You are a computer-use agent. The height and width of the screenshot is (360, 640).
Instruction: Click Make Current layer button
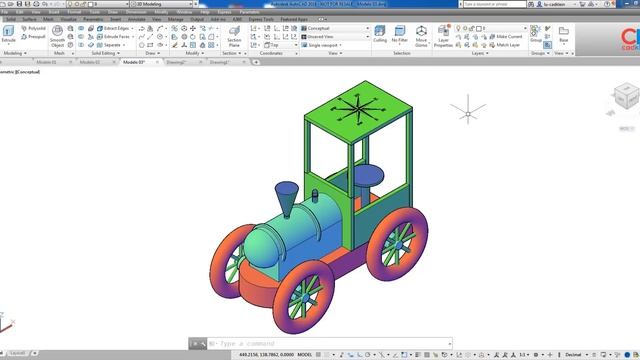tap(506, 37)
